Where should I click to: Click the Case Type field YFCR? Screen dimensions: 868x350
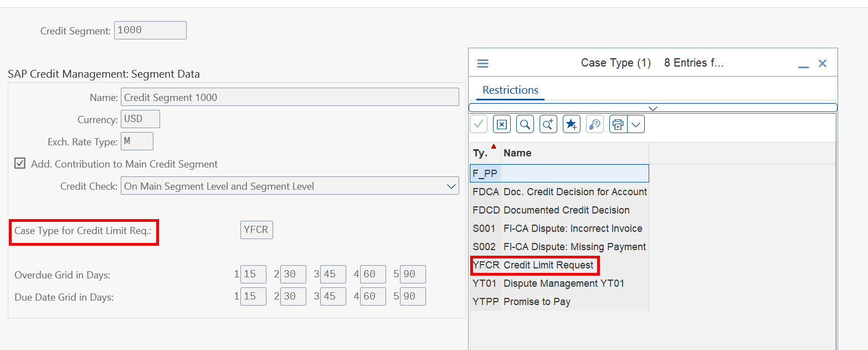(256, 230)
